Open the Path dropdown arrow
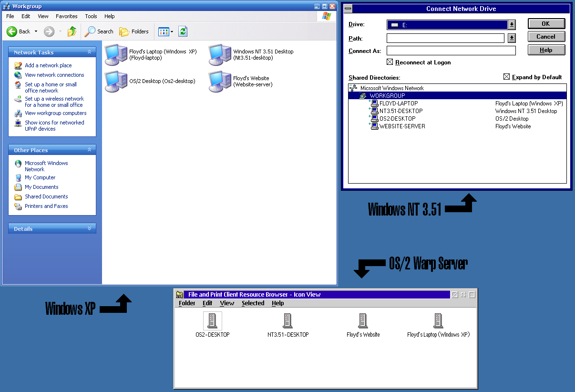575x392 pixels. click(512, 38)
